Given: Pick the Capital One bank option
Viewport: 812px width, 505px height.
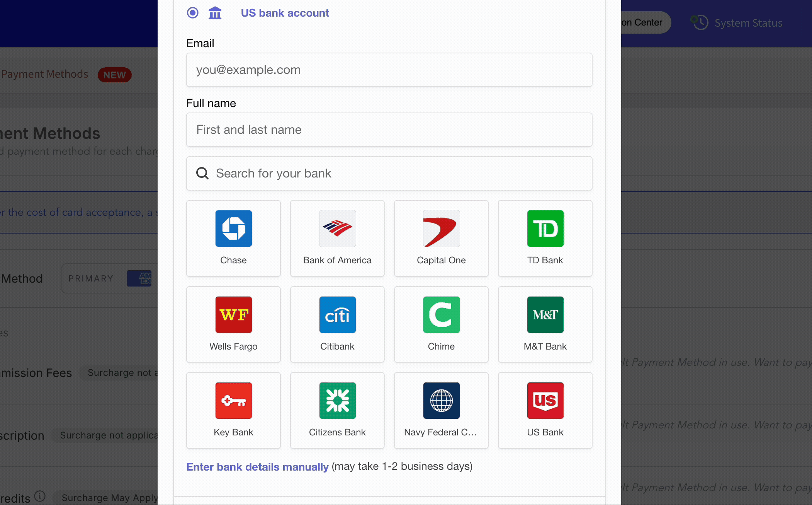Looking at the screenshot, I should (x=441, y=238).
